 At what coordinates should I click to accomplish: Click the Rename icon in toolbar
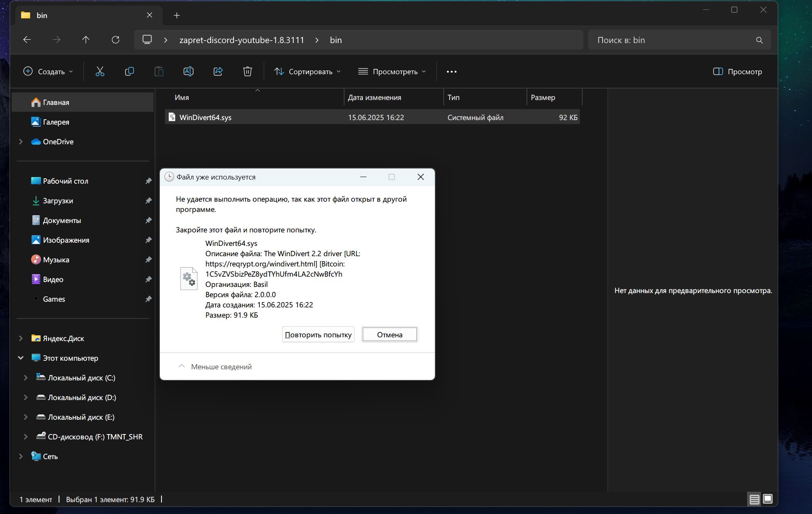(188, 72)
